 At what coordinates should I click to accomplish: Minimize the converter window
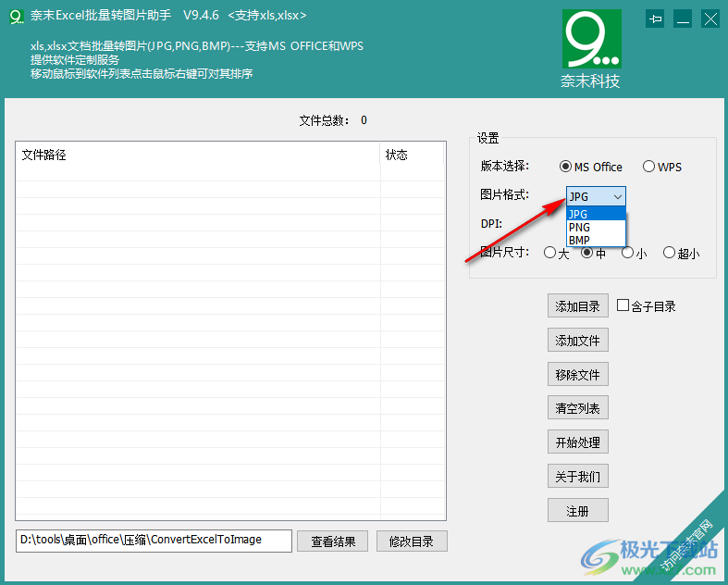click(x=683, y=19)
